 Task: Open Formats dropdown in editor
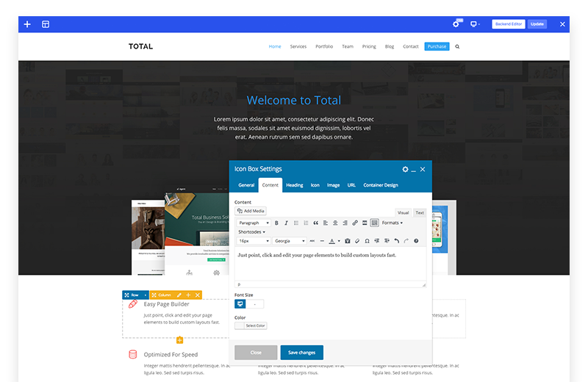click(x=392, y=223)
